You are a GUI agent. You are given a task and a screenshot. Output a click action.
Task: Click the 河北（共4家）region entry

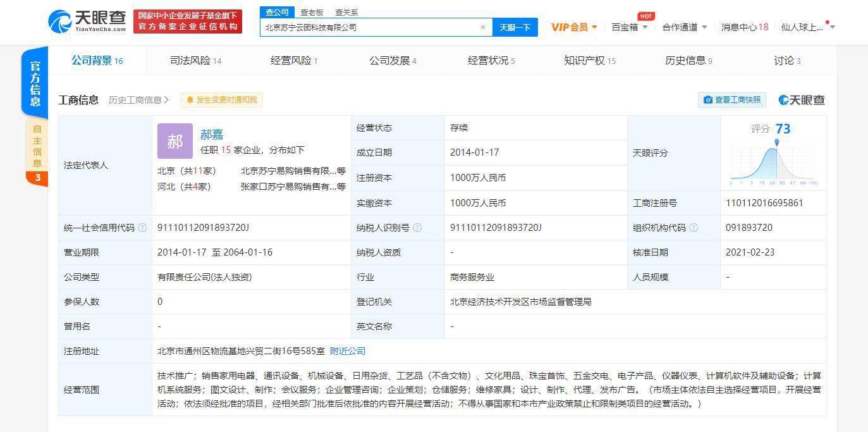coord(185,187)
